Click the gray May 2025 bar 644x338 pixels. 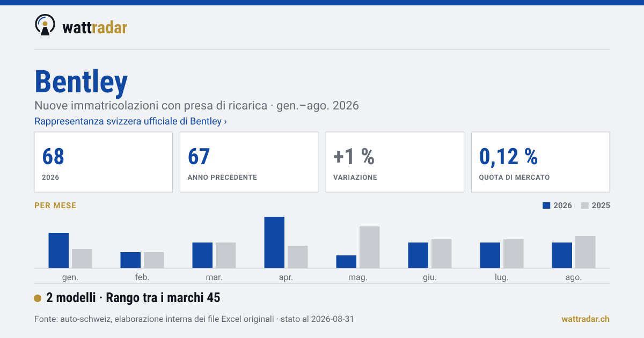370,247
